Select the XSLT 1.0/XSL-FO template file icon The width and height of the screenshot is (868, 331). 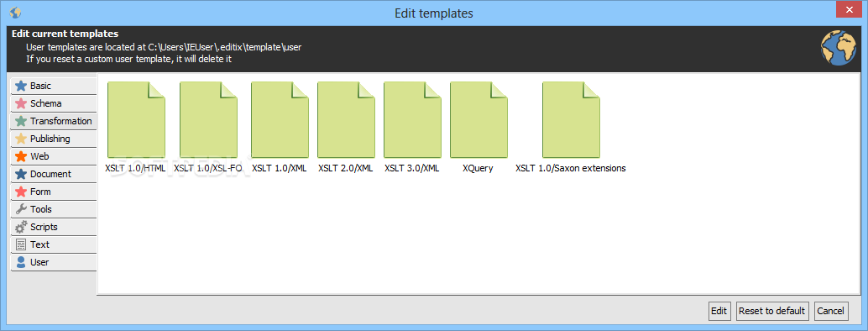[x=209, y=120]
